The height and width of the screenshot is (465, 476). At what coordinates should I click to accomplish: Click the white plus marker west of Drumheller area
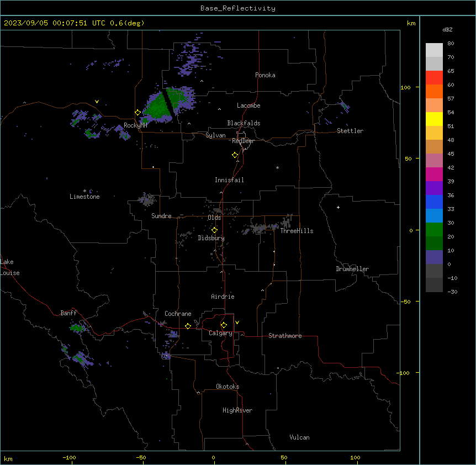tap(338, 207)
